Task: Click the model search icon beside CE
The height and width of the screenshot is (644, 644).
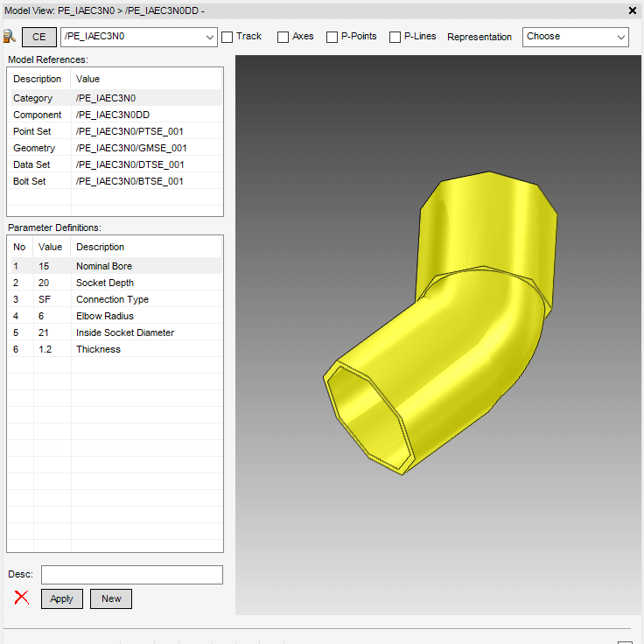Action: tap(10, 37)
